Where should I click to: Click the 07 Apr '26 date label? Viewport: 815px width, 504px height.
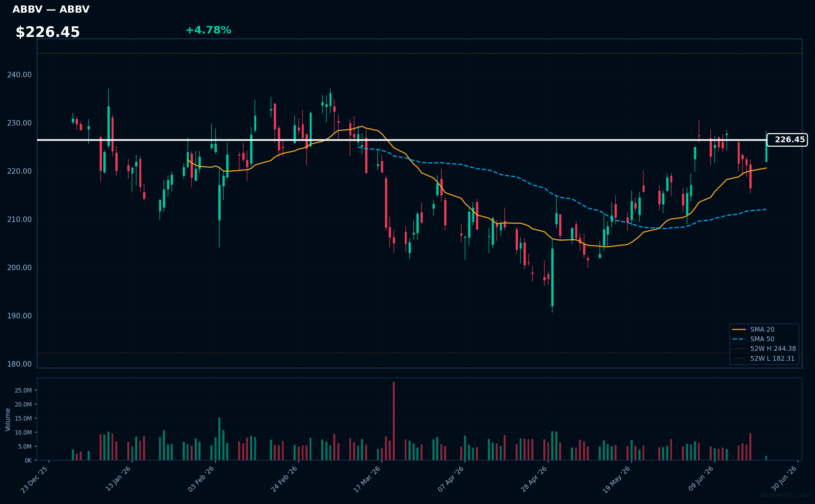pos(451,479)
